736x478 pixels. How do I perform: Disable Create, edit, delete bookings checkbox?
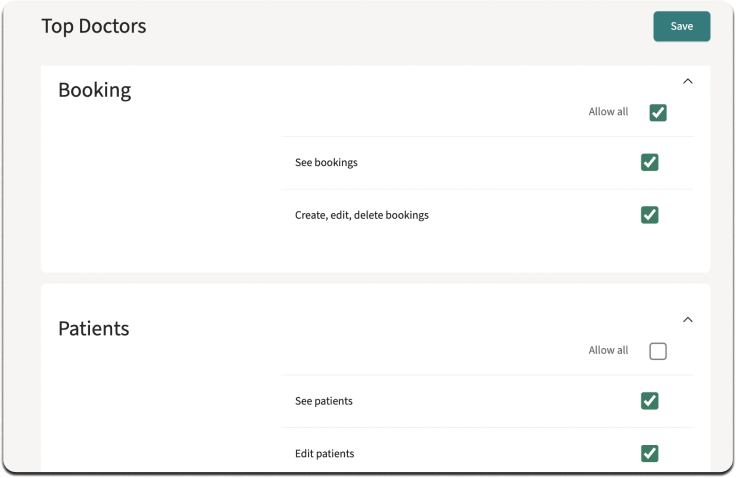pos(649,215)
